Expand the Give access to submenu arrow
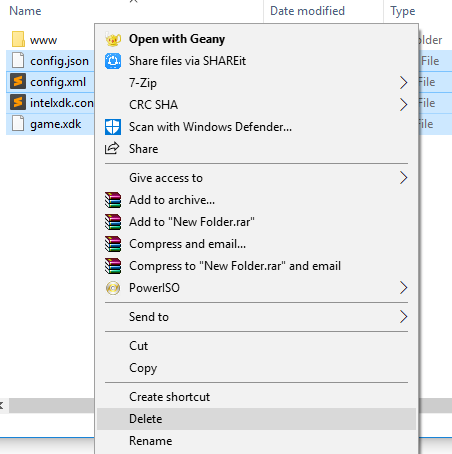The width and height of the screenshot is (452, 454). pyautogui.click(x=403, y=178)
